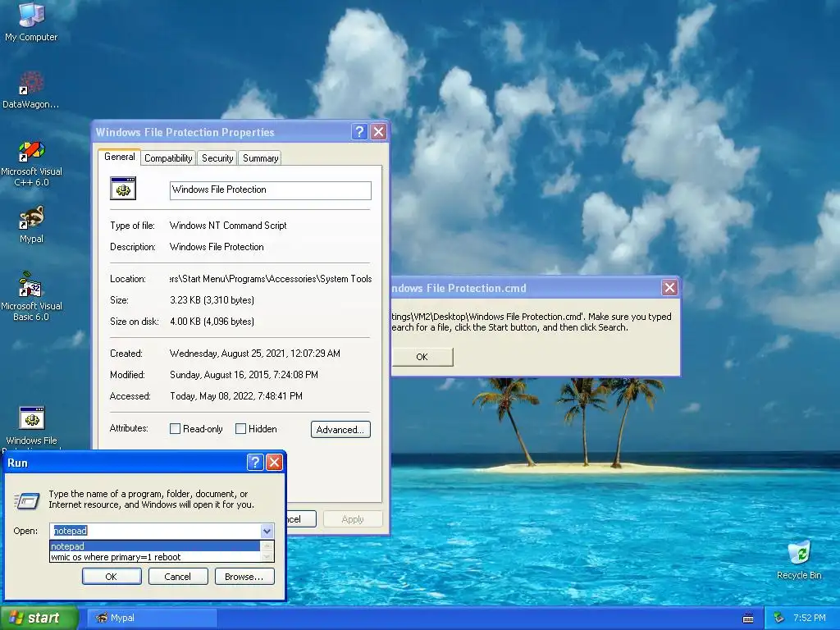Open the My Computer desktop icon
The width and height of the screenshot is (840, 630).
(31, 21)
